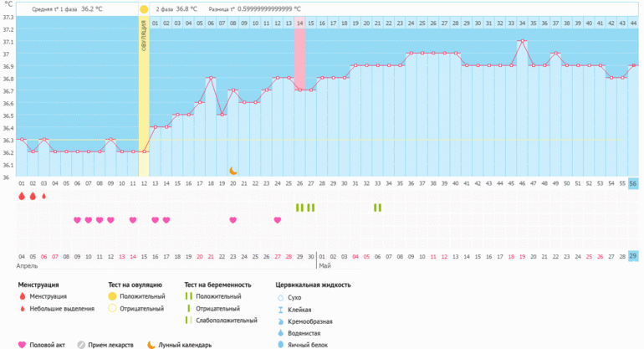
Task: Click the orange moon icon beside Лунный календарь
Action: pyautogui.click(x=151, y=344)
